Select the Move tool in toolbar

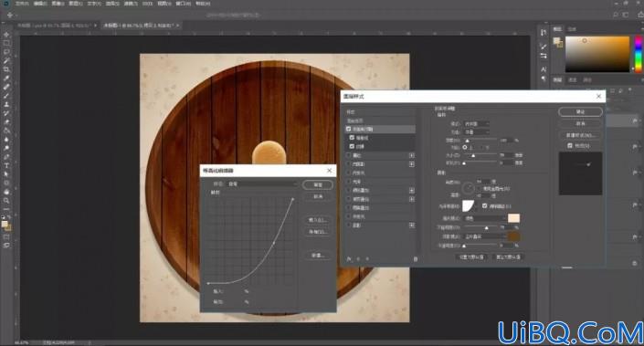(6, 35)
